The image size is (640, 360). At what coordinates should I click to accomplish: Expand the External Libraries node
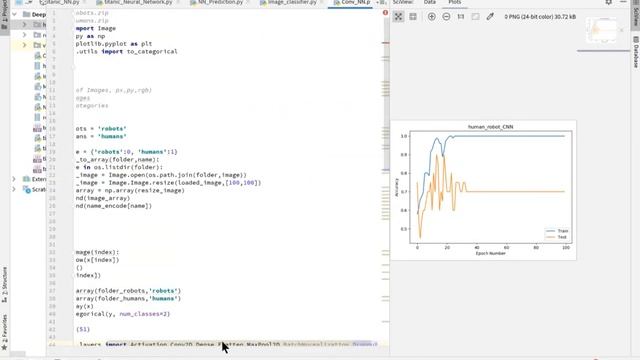coord(14,179)
